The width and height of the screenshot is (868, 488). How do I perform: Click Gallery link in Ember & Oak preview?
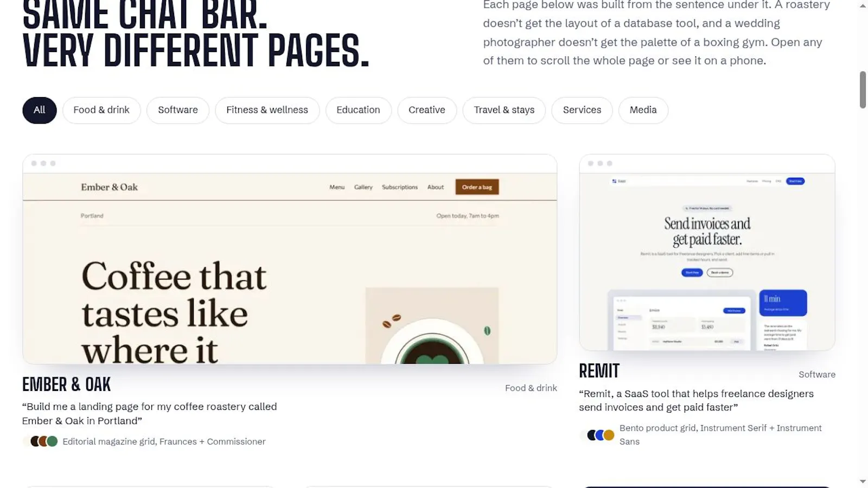[363, 187]
